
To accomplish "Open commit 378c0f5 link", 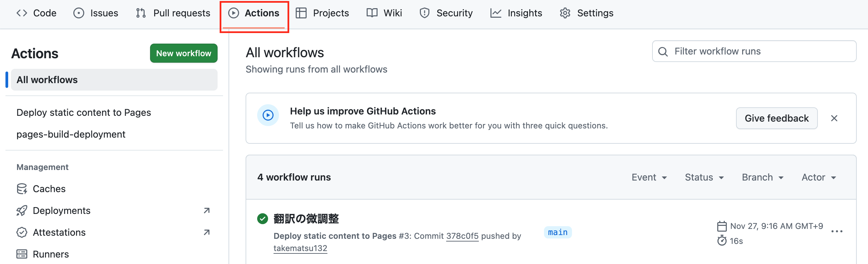I will point(462,235).
